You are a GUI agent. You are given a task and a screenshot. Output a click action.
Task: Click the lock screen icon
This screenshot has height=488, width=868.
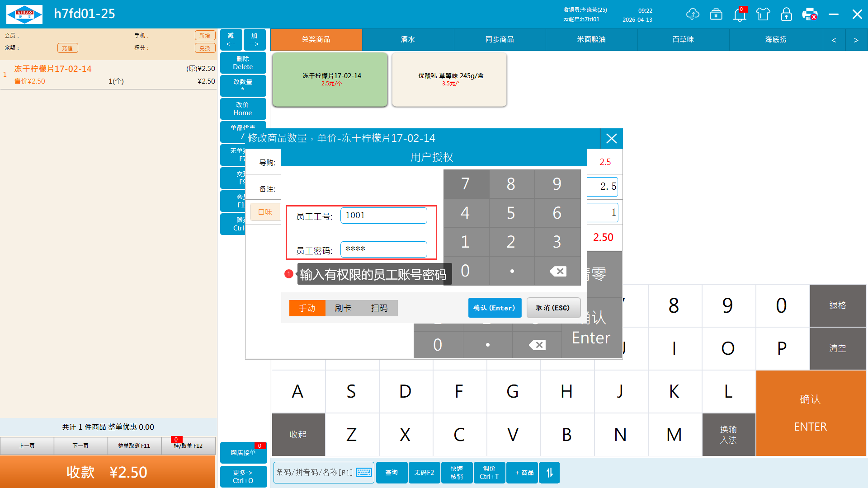pos(787,14)
